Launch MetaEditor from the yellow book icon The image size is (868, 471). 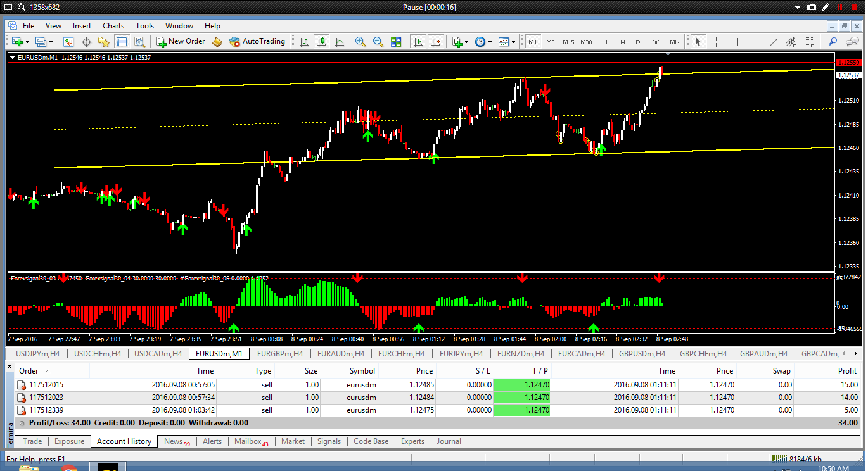click(217, 42)
